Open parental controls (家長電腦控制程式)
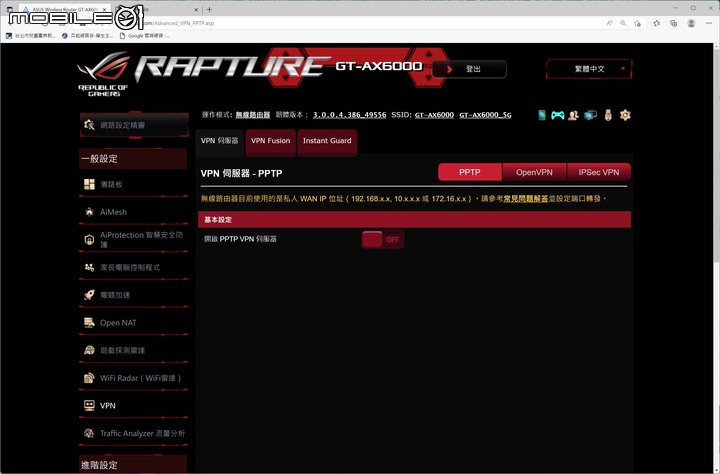Image resolution: width=720 pixels, height=474 pixels. [x=133, y=267]
